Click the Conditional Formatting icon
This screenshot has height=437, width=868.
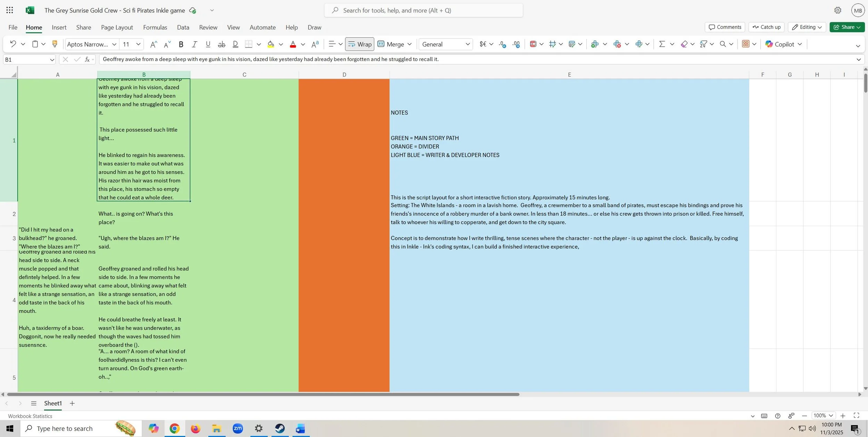533,44
